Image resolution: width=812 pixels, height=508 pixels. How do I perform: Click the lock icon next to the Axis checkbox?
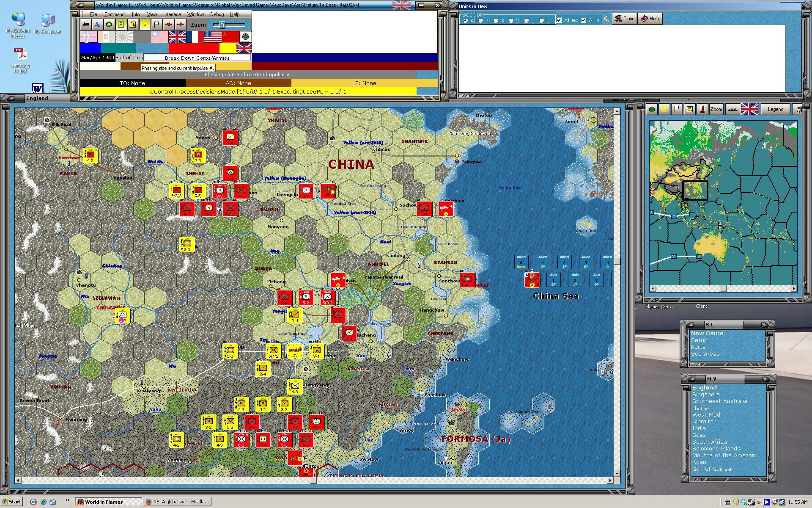tap(606, 20)
